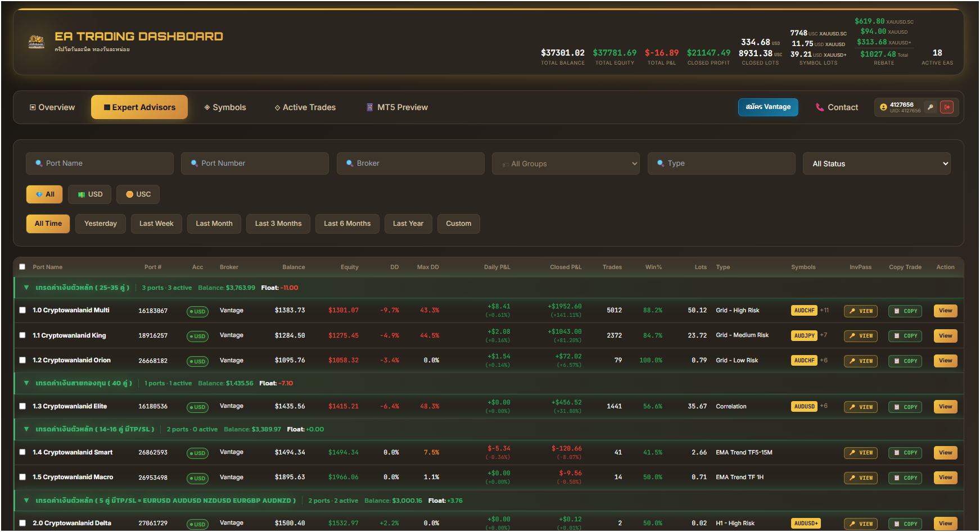The width and height of the screenshot is (980, 532).
Task: Click the key VIEW InvPass button for Cryptowanlanid Multi
Action: click(x=860, y=311)
